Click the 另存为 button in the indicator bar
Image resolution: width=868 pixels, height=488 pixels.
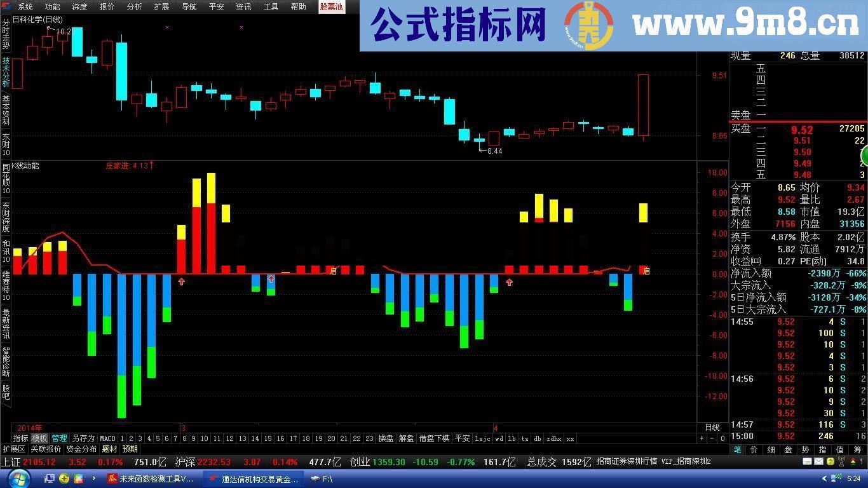click(83, 438)
